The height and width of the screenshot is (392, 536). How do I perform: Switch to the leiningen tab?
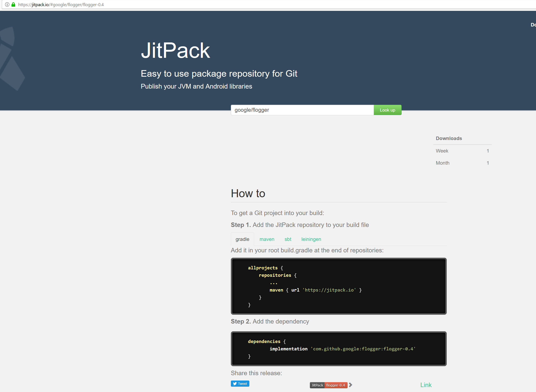coord(311,239)
